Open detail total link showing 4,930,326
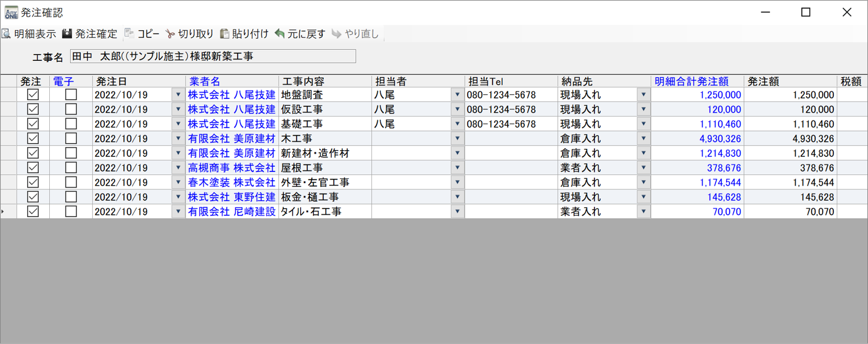Screen dimensions: 868x344 721,138
